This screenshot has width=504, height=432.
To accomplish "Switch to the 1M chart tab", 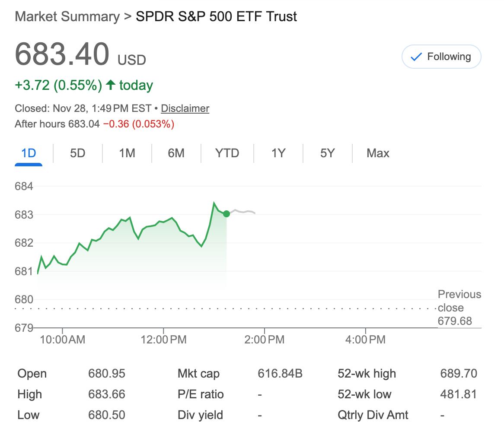I will (127, 153).
